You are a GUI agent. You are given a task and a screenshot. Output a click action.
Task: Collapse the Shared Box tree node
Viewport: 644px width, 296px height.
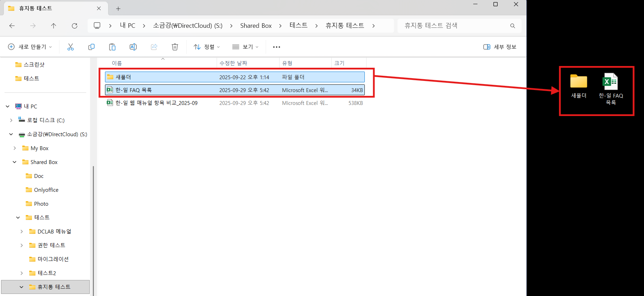pos(15,162)
